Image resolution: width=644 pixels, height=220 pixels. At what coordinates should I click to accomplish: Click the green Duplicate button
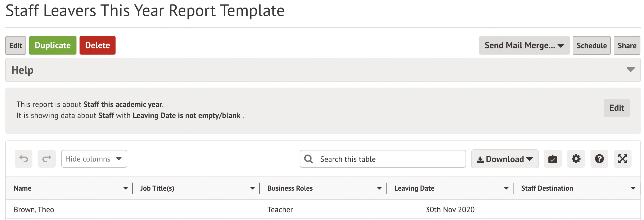[x=53, y=45]
